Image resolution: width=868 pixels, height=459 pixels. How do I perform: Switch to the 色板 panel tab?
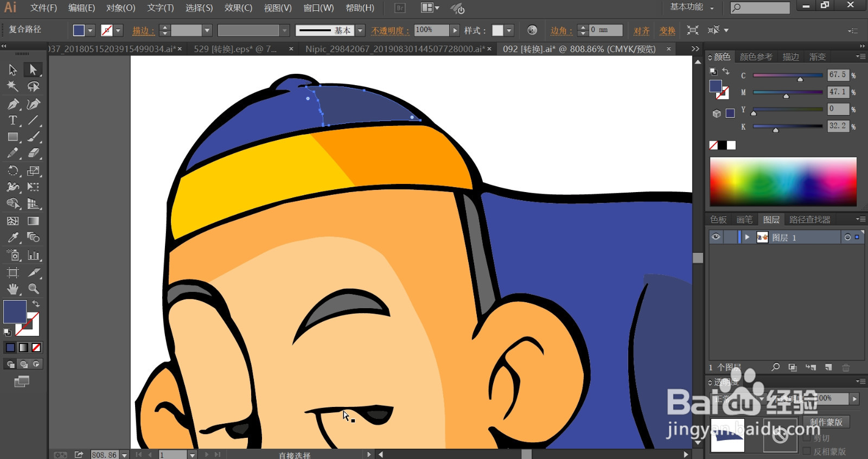pos(718,219)
